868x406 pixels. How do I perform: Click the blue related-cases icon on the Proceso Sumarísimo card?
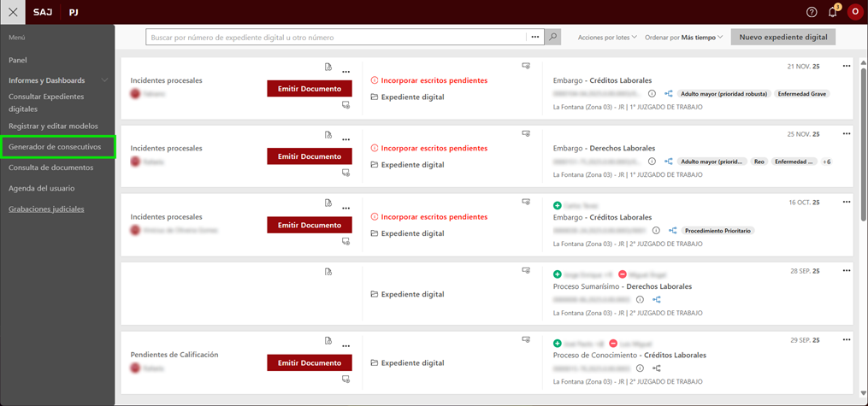coord(657,299)
